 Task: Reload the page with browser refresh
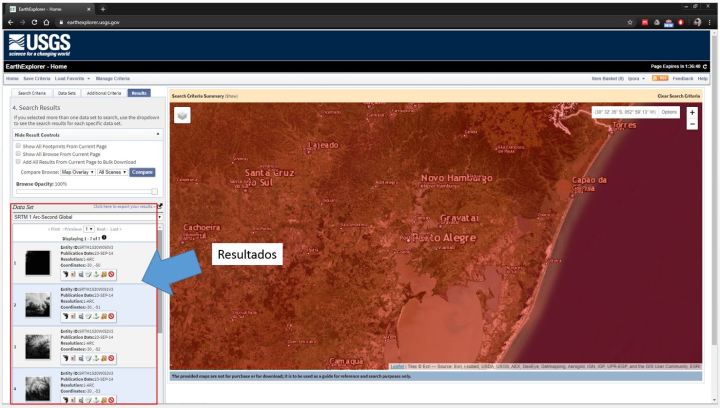(36, 23)
